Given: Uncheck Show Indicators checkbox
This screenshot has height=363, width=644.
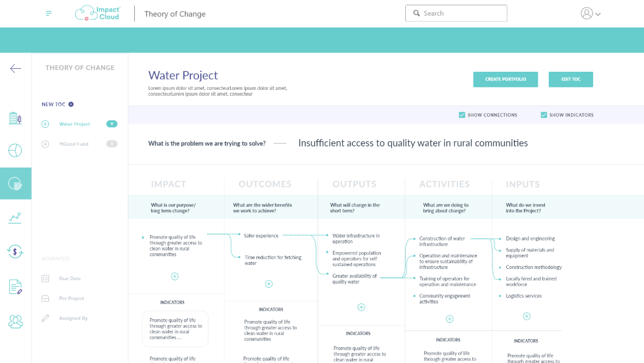Looking at the screenshot, I should [544, 115].
